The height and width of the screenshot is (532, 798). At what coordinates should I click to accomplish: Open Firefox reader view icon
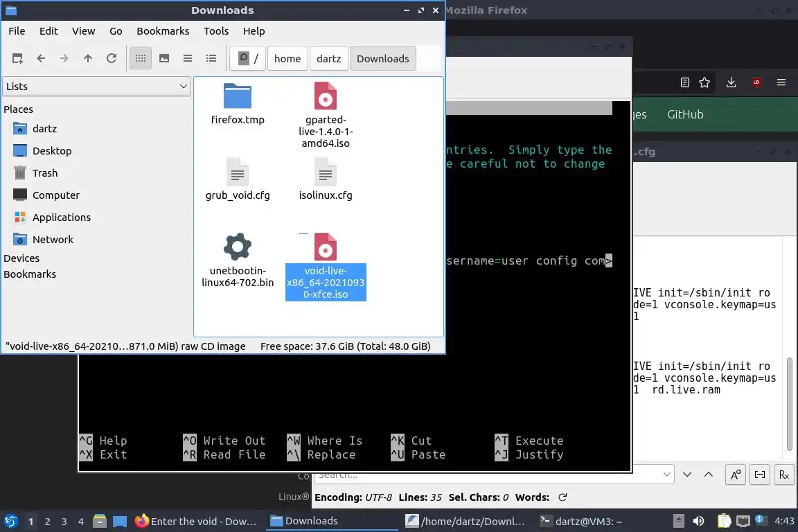pos(685,82)
